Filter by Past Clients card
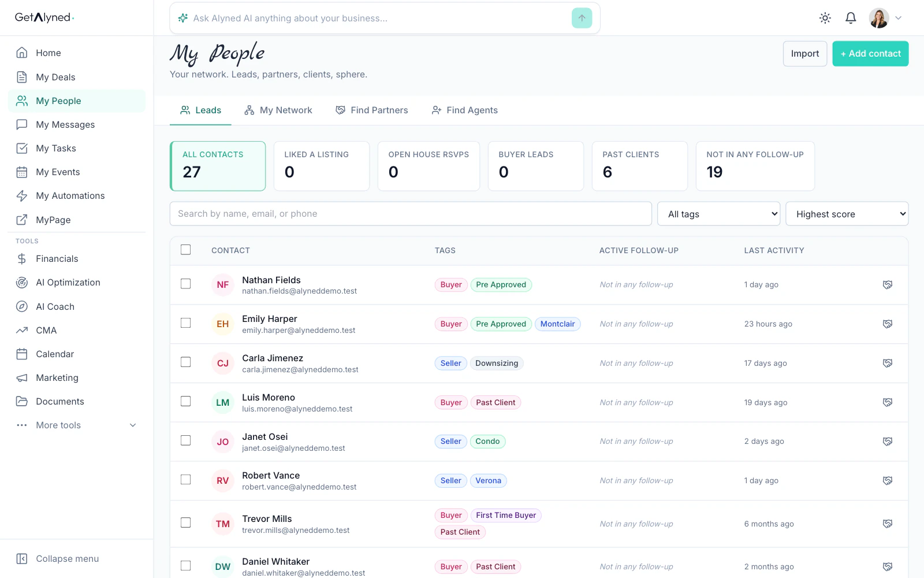This screenshot has width=924, height=578. pyautogui.click(x=640, y=166)
